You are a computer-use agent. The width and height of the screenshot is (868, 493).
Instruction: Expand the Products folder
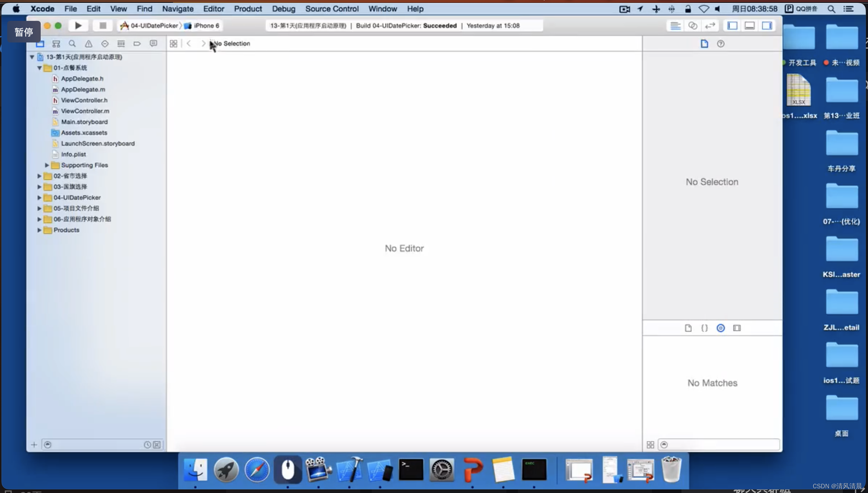tap(39, 230)
